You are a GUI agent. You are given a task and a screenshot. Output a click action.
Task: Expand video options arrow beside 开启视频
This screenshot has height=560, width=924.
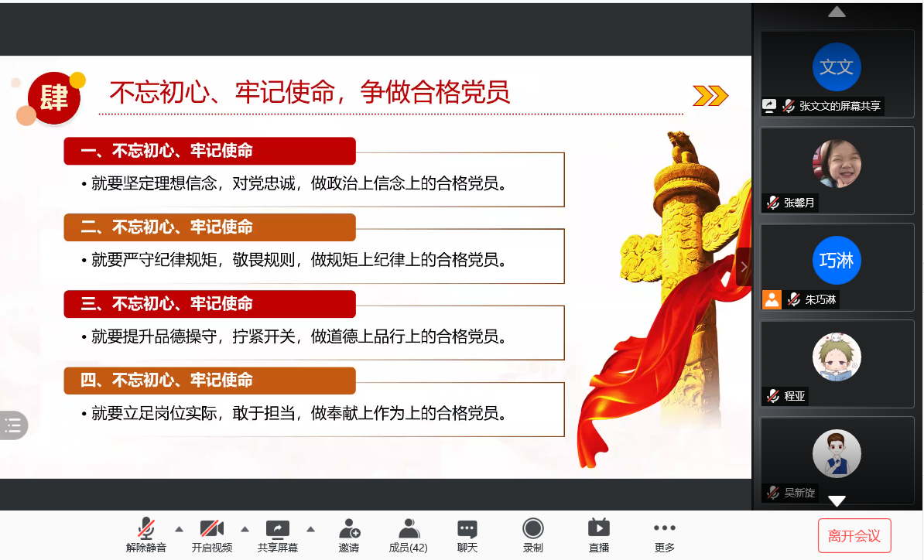pyautogui.click(x=245, y=529)
